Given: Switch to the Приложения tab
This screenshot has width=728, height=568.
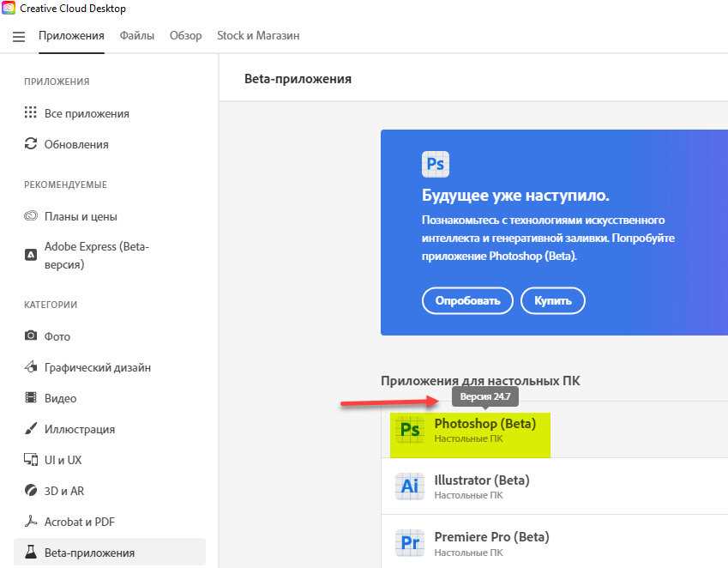Looking at the screenshot, I should tap(71, 36).
